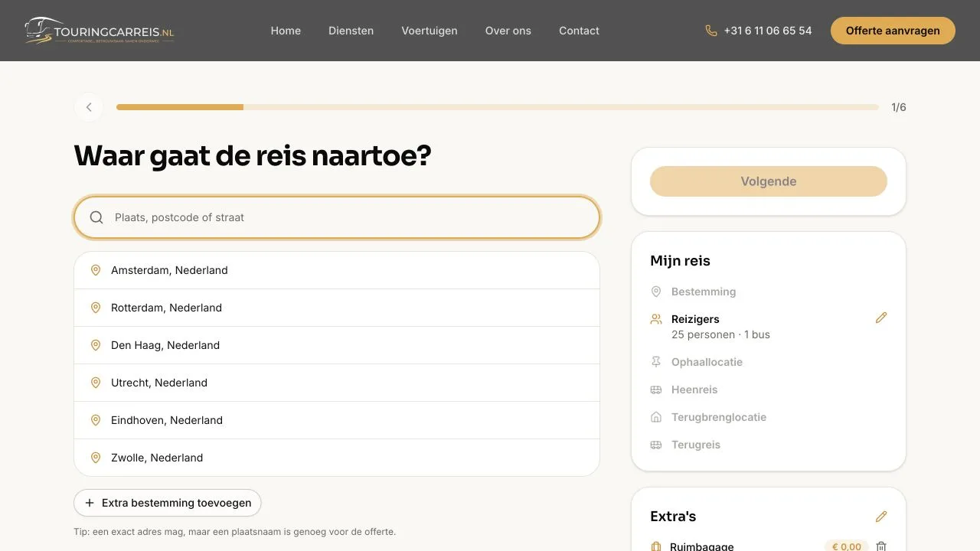Click the Bestemming step label

click(704, 292)
